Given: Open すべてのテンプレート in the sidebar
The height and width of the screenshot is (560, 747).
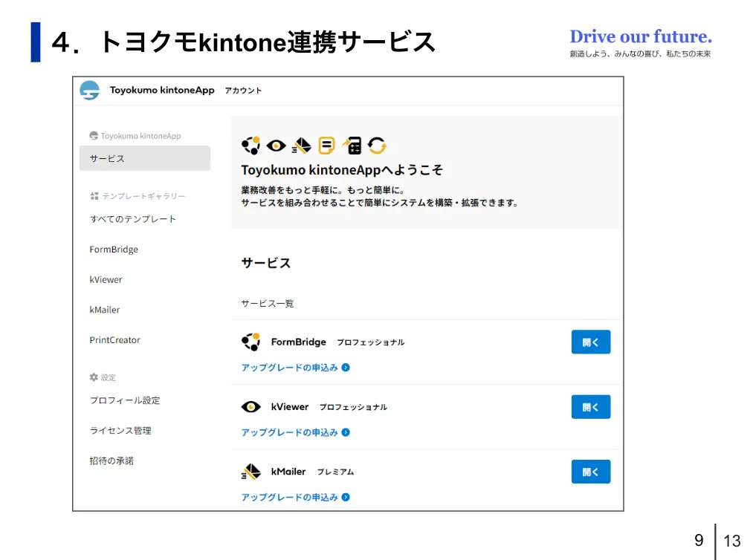Looking at the screenshot, I should (x=133, y=219).
